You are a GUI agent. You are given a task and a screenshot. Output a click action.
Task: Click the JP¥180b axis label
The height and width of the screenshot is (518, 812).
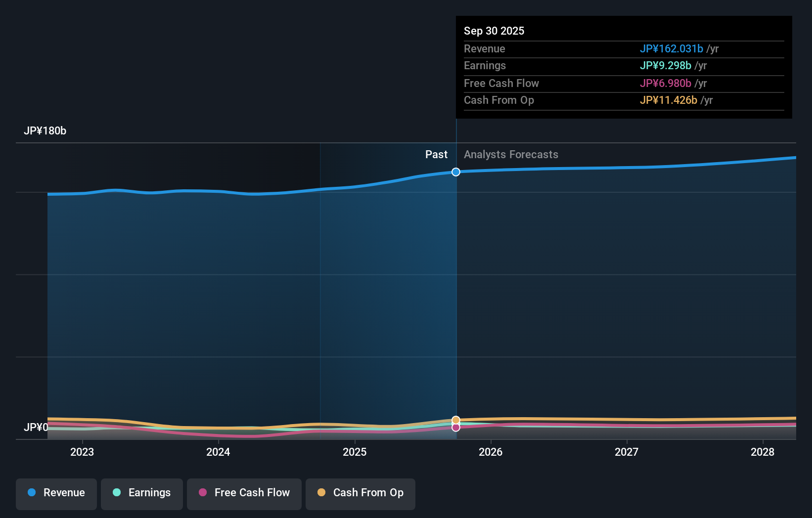[45, 131]
